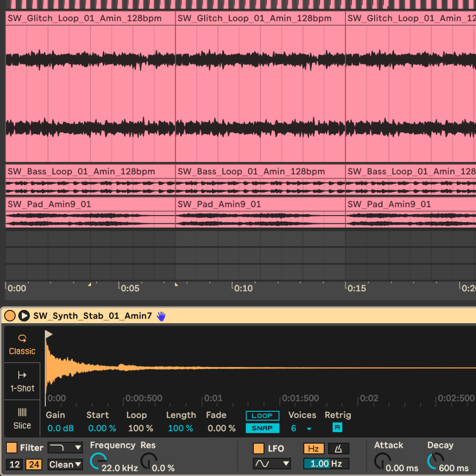Click the blue hand hot-swap icon

click(x=161, y=316)
